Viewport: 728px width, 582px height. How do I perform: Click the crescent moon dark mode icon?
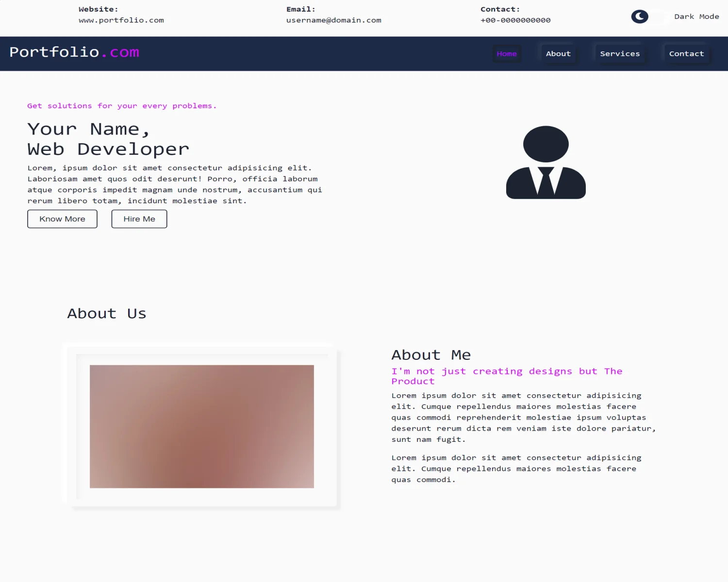click(x=639, y=16)
